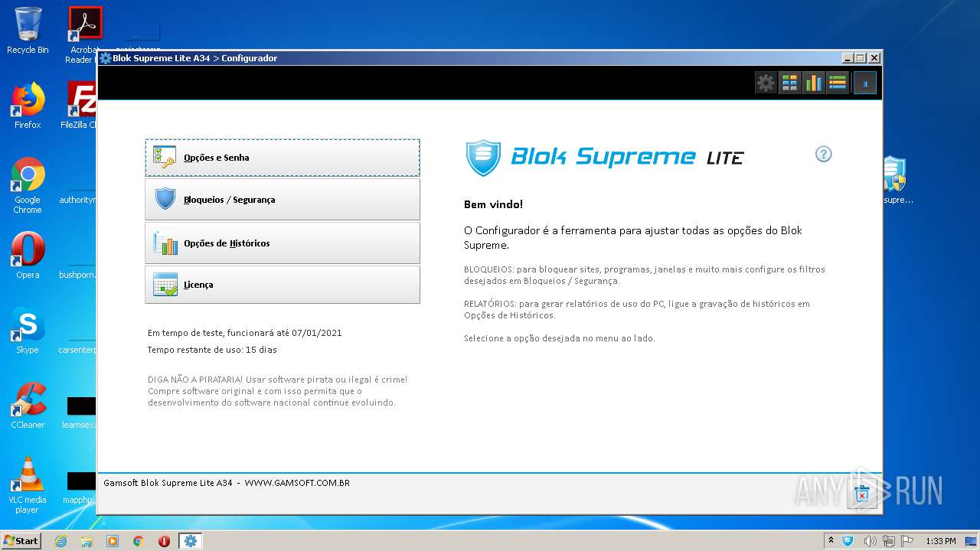Launch Opera from the desktop
Viewport: 980px width, 551px height.
pyautogui.click(x=28, y=256)
